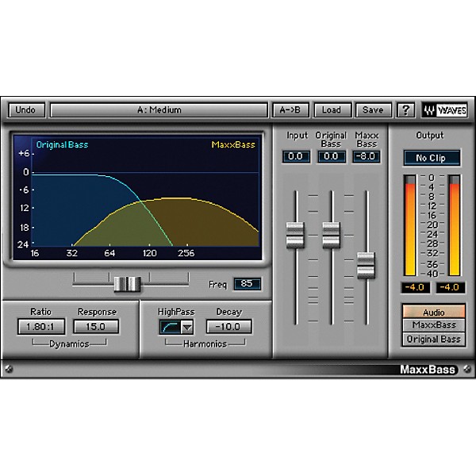Select the Original Bass gain value field
The width and height of the screenshot is (476, 476).
pos(331,156)
